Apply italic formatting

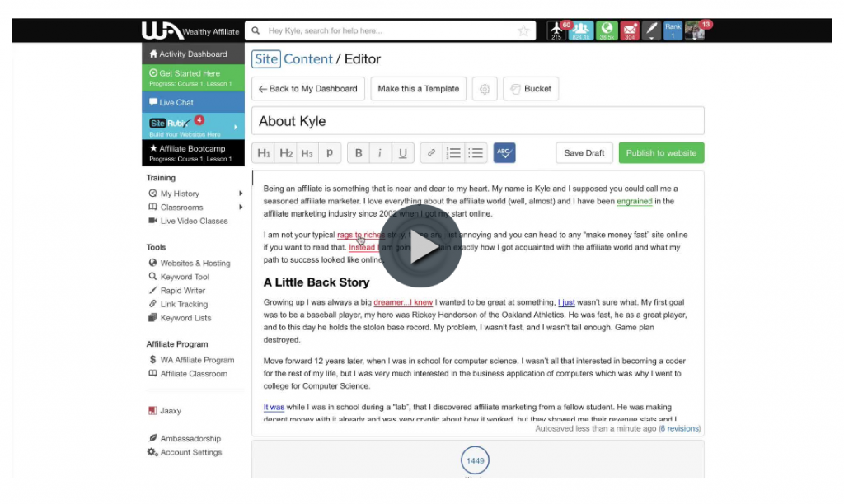point(380,152)
